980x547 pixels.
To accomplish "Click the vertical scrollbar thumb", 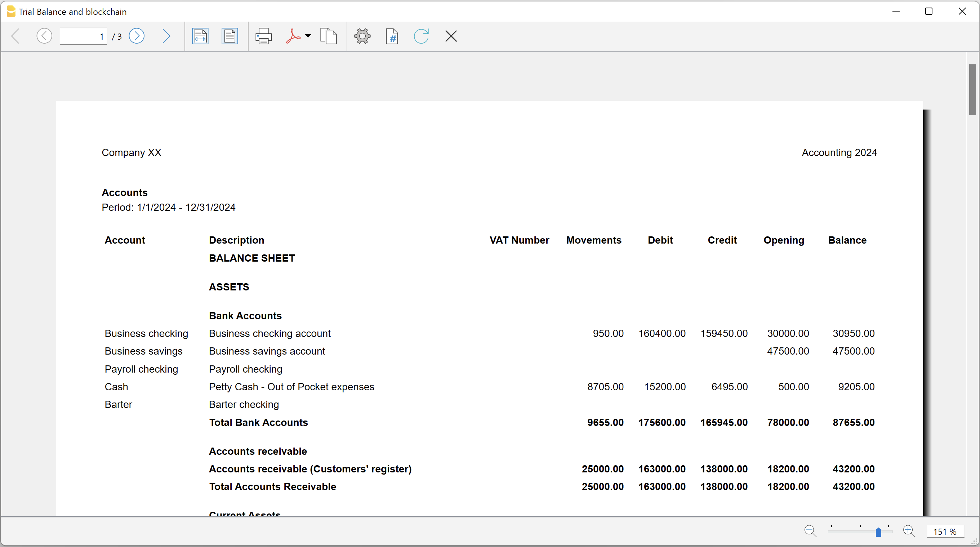I will 972,89.
